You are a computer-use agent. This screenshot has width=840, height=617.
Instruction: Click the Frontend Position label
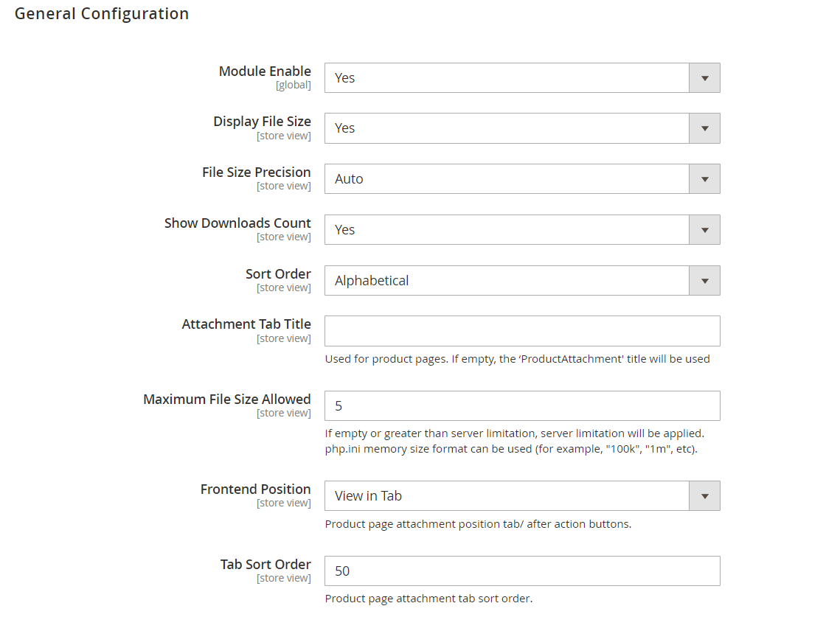255,489
